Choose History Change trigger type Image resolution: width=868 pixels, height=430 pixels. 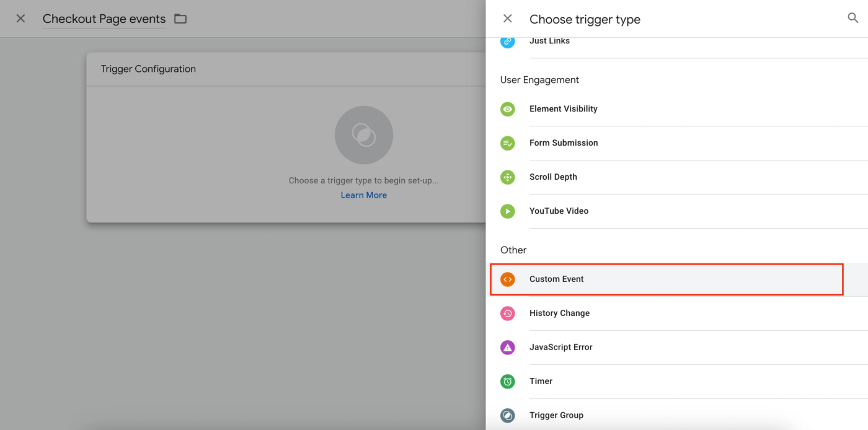[677, 314]
